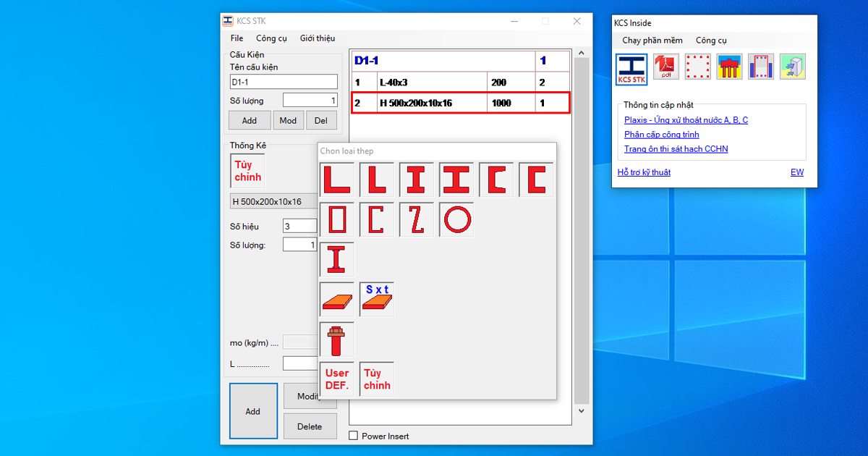The width and height of the screenshot is (868, 456).
Task: Click the 'Del' button under Cấu Kiện
Action: tap(321, 121)
